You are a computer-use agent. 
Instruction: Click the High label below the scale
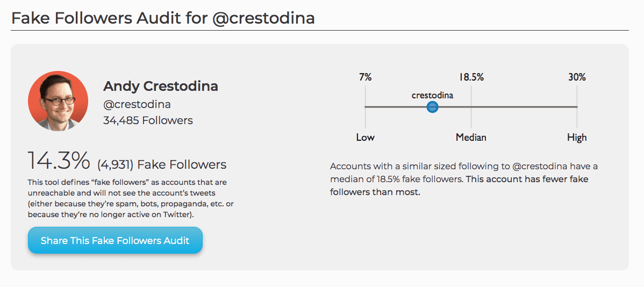(577, 138)
